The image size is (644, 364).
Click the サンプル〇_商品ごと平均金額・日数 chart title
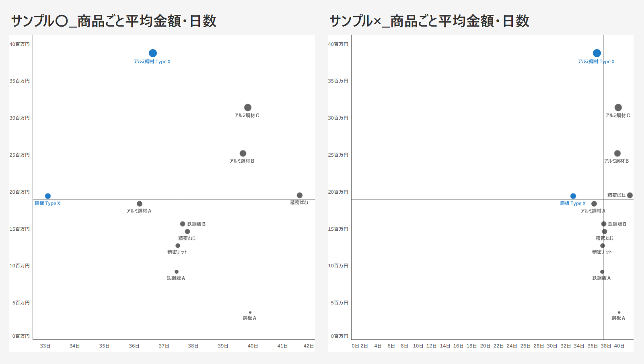(x=114, y=21)
